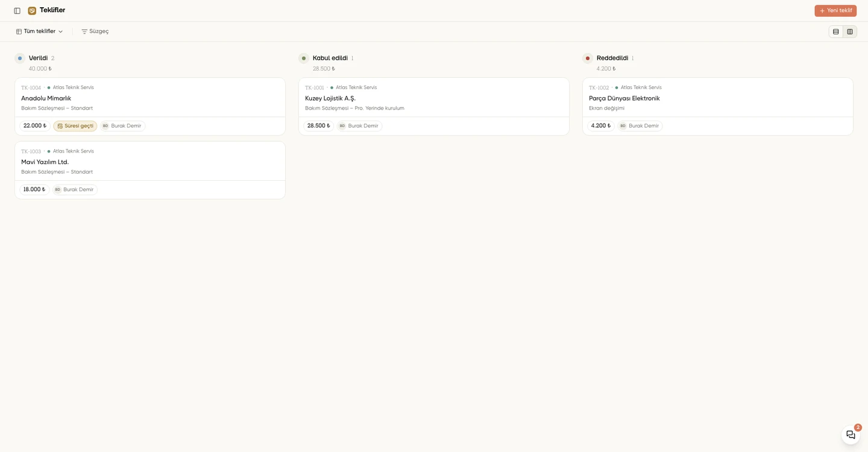
Task: Create new offer with Yeni teklif
Action: click(x=835, y=11)
